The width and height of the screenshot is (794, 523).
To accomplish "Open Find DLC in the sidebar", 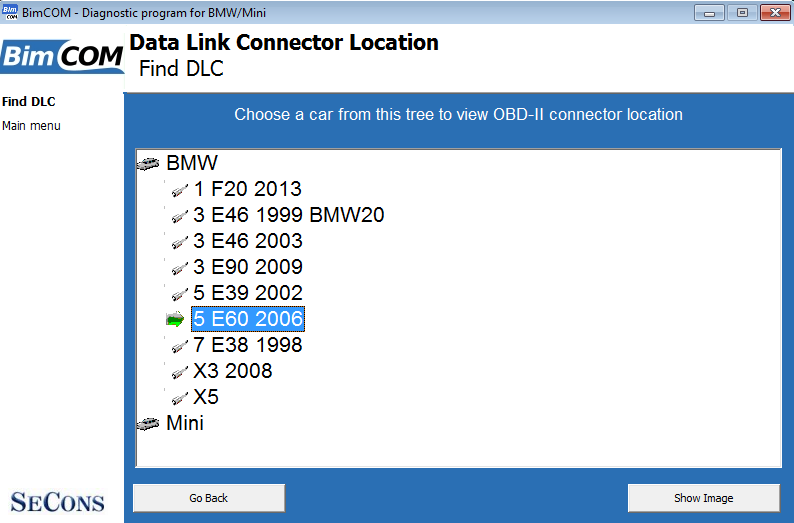I will click(x=29, y=101).
